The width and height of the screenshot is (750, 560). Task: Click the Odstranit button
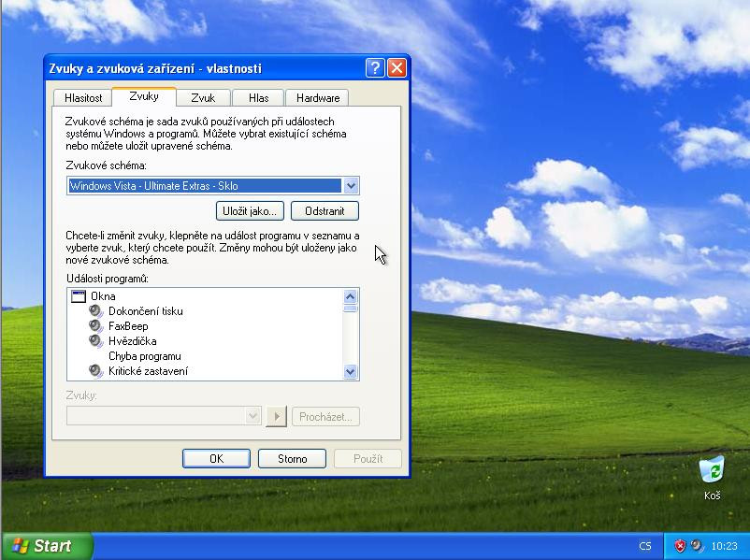coord(325,211)
